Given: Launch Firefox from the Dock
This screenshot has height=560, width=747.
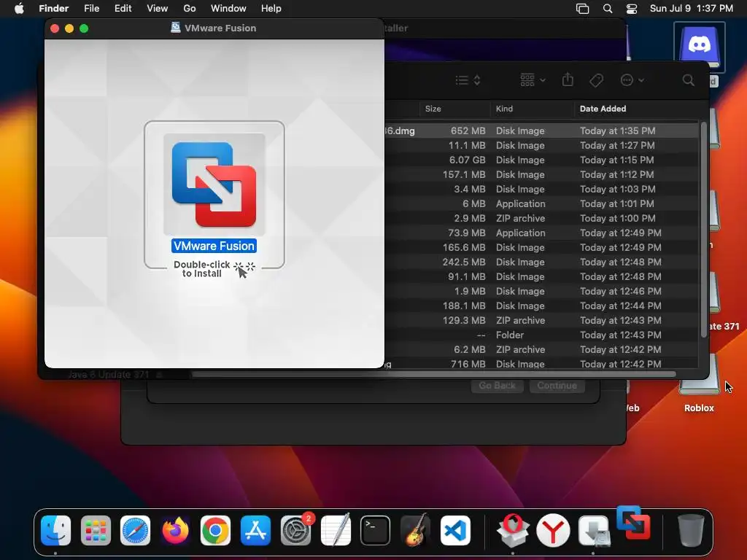Looking at the screenshot, I should 175,530.
